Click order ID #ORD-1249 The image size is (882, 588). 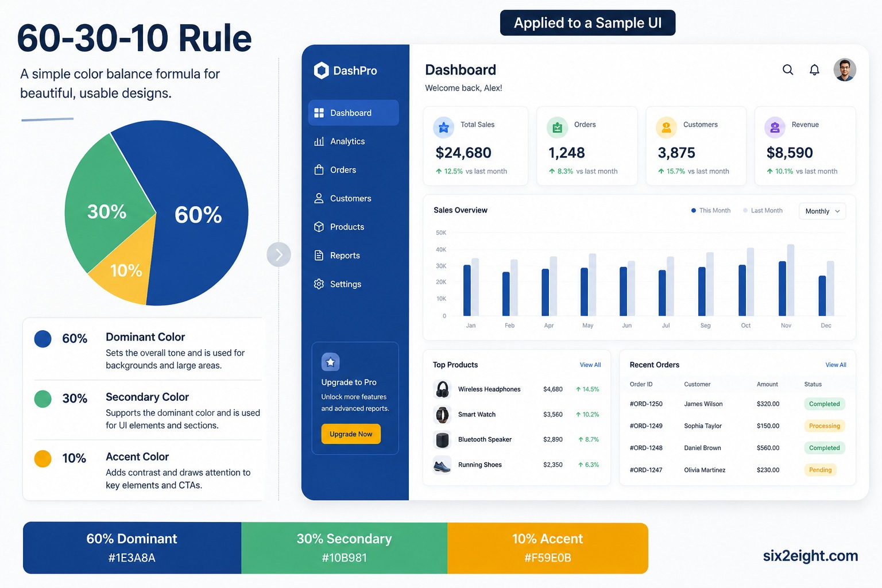pyautogui.click(x=646, y=426)
